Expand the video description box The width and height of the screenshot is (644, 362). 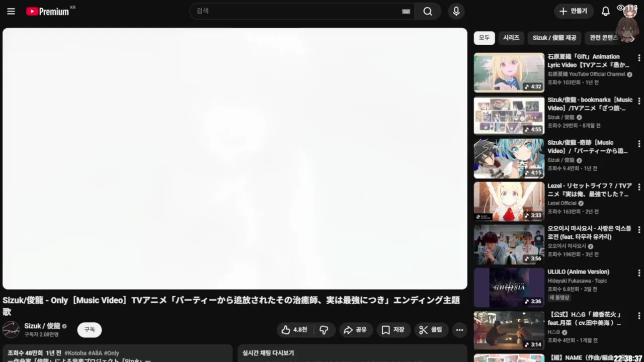pos(117,353)
